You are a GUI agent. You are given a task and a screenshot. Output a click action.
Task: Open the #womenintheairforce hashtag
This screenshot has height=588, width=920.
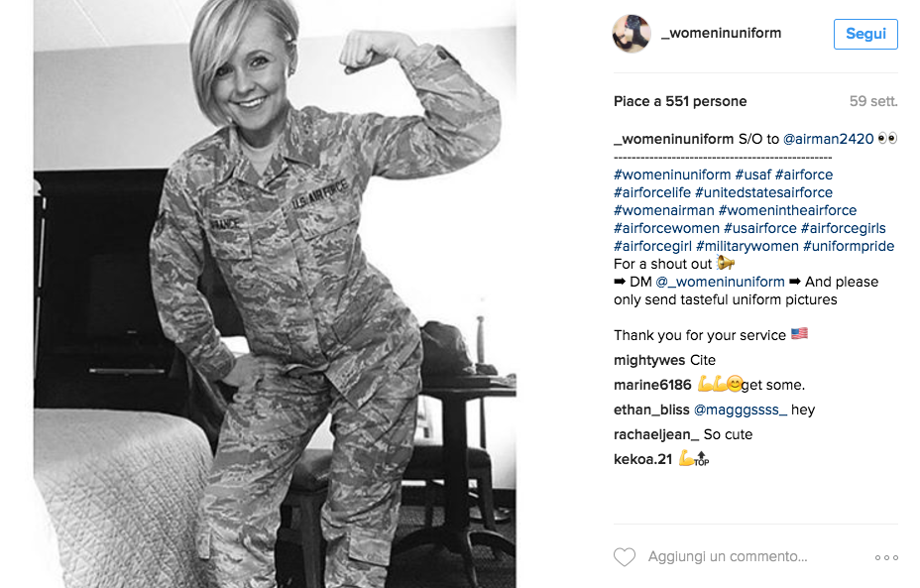(787, 210)
